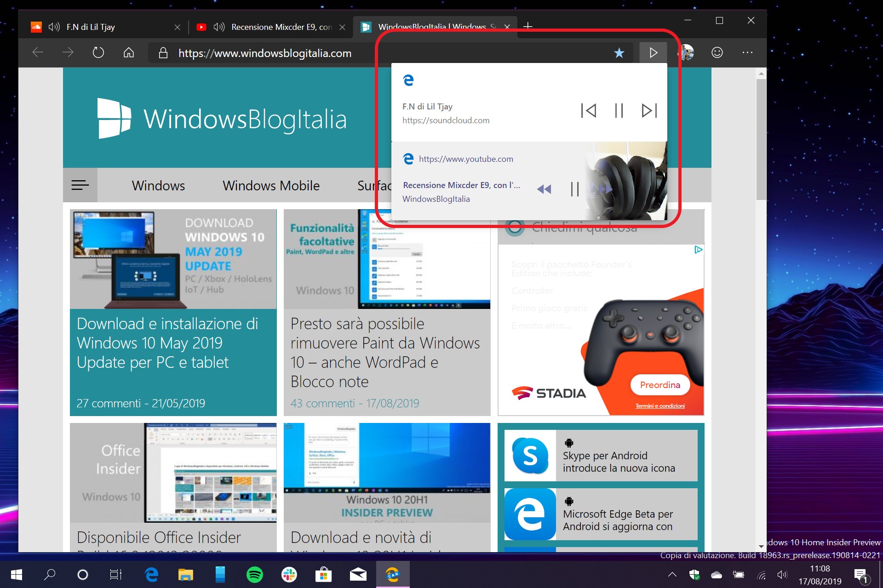Open the Windows Mobile menu section
This screenshot has height=588, width=883.
coord(271,186)
